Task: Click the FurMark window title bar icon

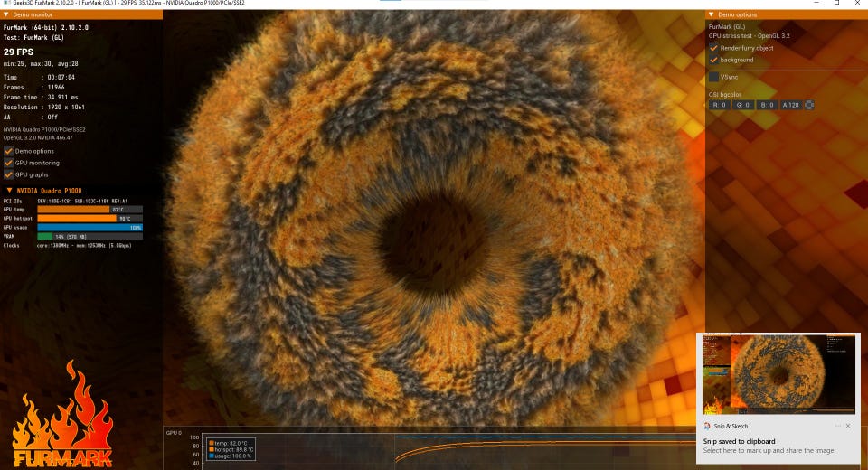Action: tap(7, 3)
